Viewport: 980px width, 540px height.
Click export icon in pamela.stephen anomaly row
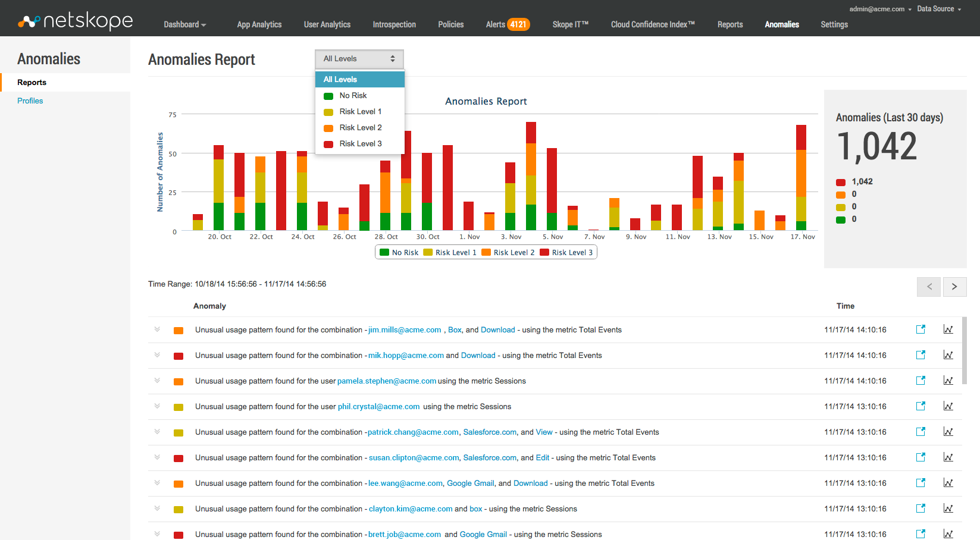pos(920,381)
